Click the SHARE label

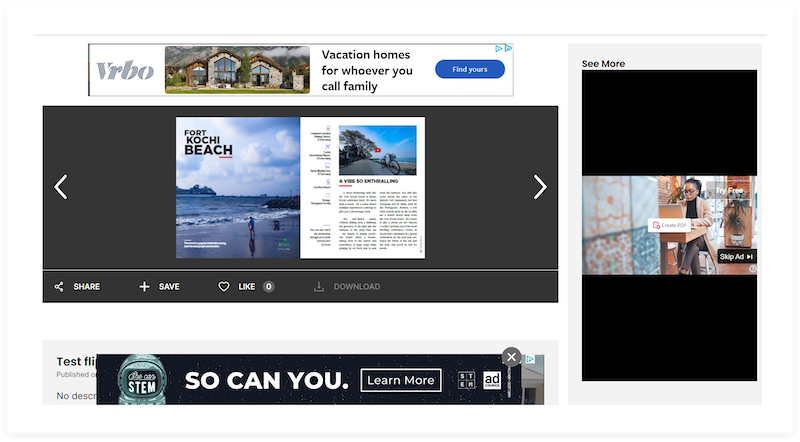[87, 286]
